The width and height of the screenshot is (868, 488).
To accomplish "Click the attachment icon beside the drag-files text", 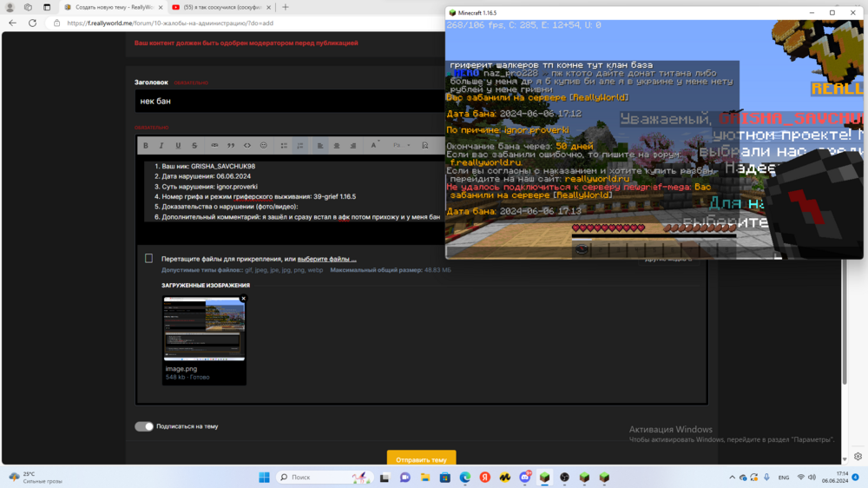I will [x=149, y=259].
